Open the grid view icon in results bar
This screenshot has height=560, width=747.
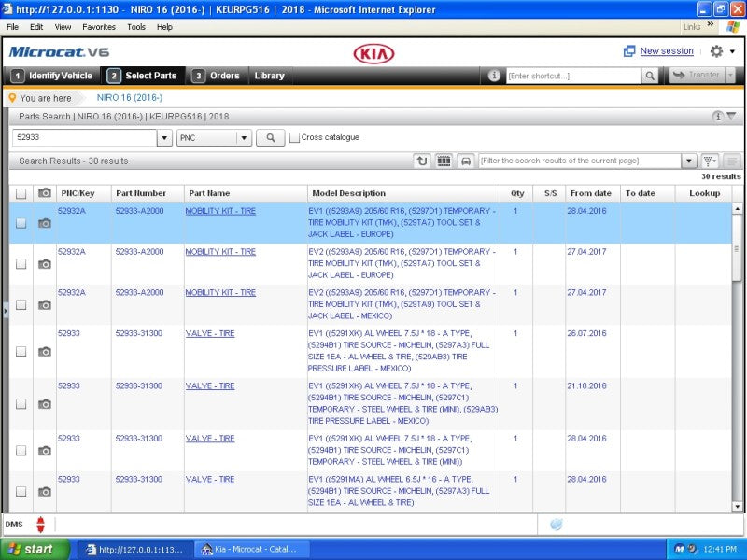[x=443, y=160]
